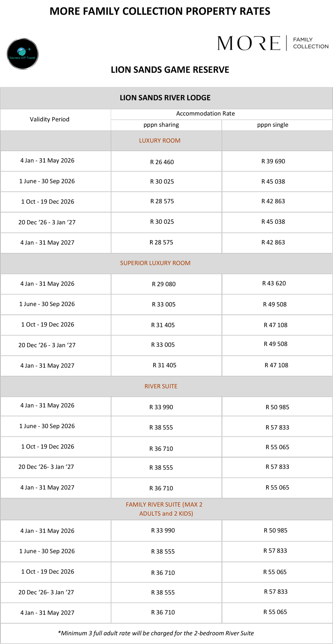Click the R 31 405 rate in the 1 Oct - 19 Dec 2026 Superior Luxury row
This screenshot has width=333, height=644.
163,325
